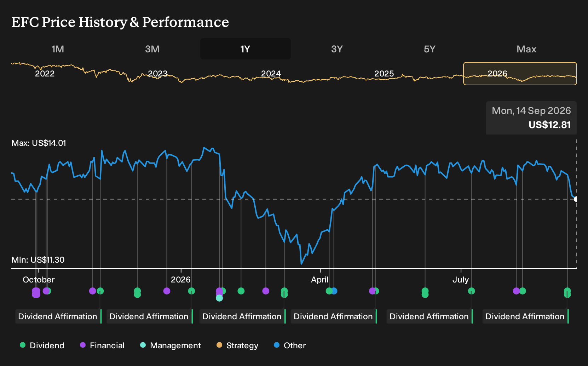The height and width of the screenshot is (366, 588).
Task: Click the green Dividend dot just after 2026 label
Action: click(x=191, y=291)
